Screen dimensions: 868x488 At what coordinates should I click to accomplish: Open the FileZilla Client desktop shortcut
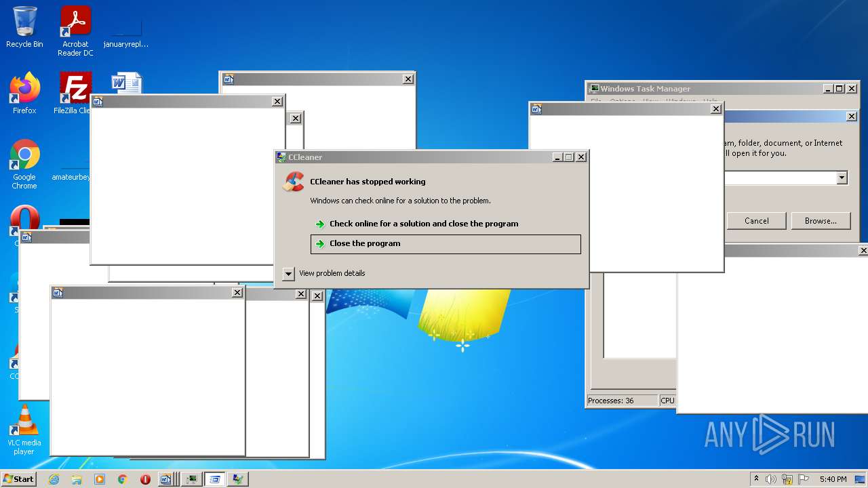click(75, 94)
